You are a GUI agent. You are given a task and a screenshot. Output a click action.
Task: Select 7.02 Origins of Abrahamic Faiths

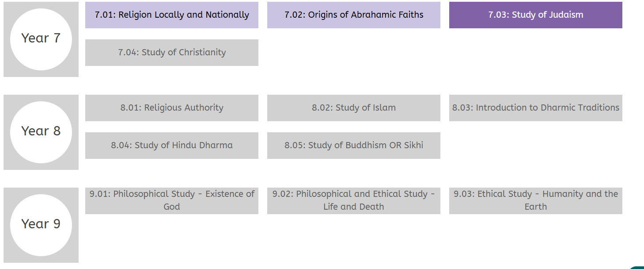point(354,15)
